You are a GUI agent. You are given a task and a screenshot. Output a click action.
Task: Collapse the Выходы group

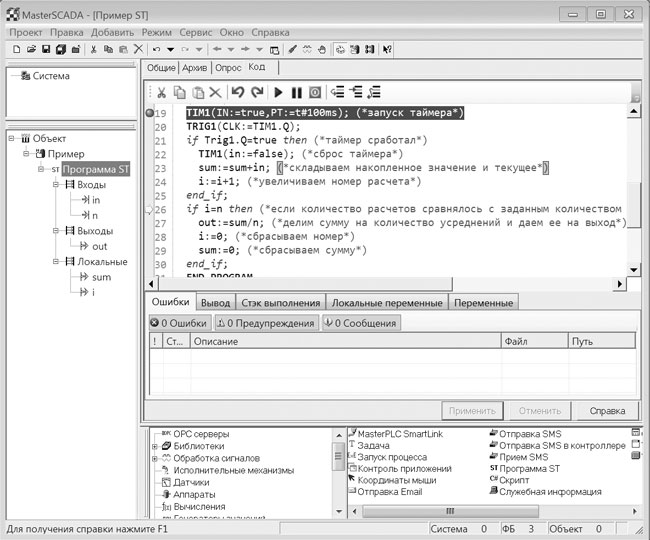tap(56, 230)
